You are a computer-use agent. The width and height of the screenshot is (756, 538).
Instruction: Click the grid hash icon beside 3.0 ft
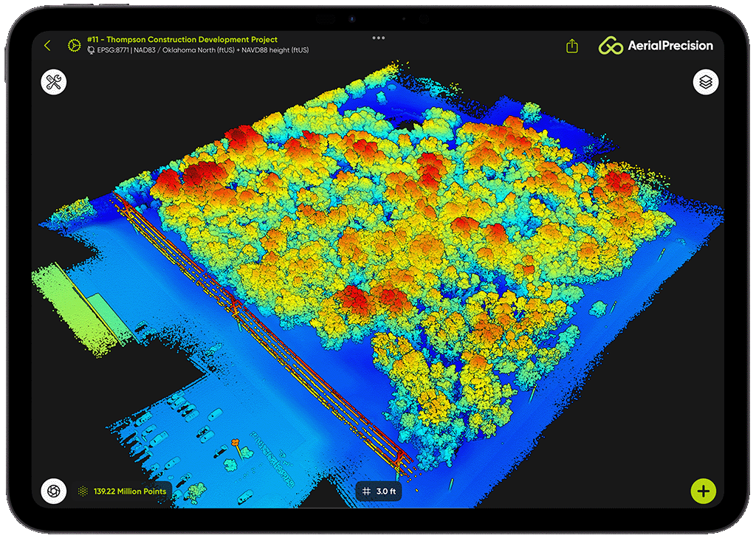pyautogui.click(x=367, y=492)
